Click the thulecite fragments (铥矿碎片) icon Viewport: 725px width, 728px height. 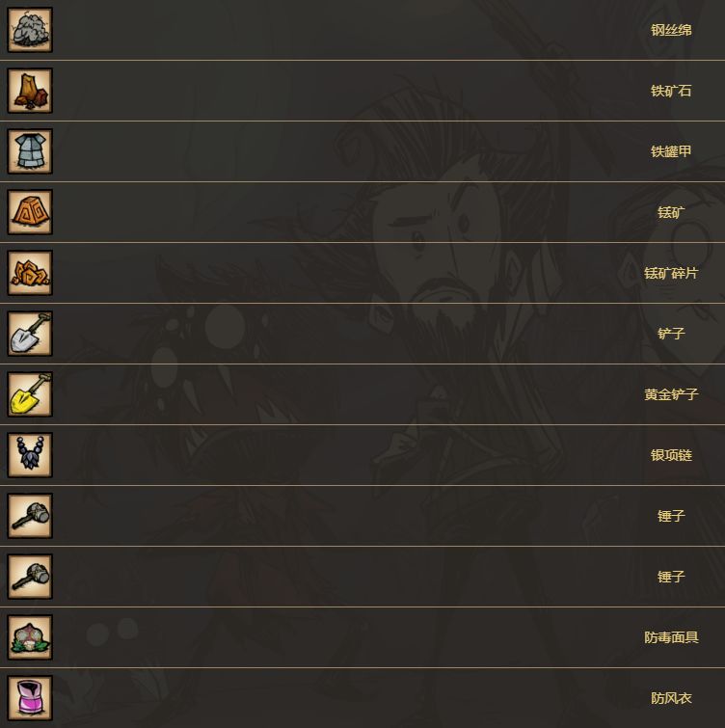point(30,273)
